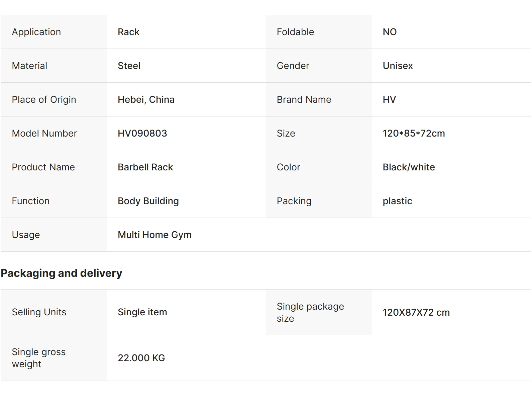Select the Hebei, China value
The width and height of the screenshot is (532, 396).
[x=146, y=100]
